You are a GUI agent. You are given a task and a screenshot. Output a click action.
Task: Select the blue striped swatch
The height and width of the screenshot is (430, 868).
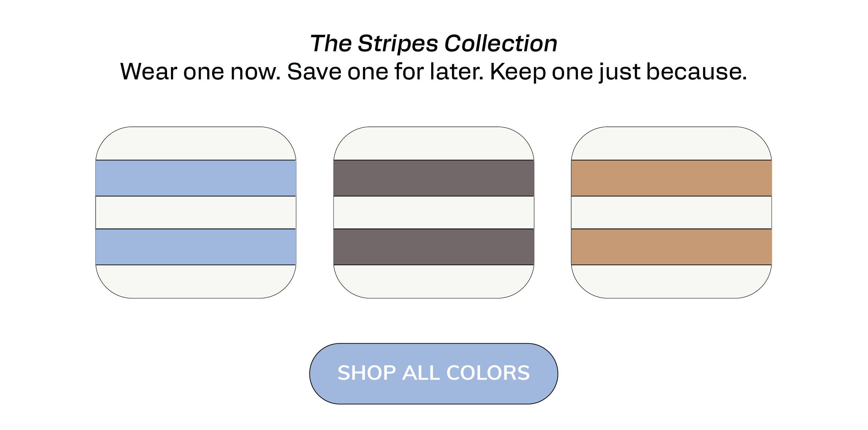coord(196,213)
